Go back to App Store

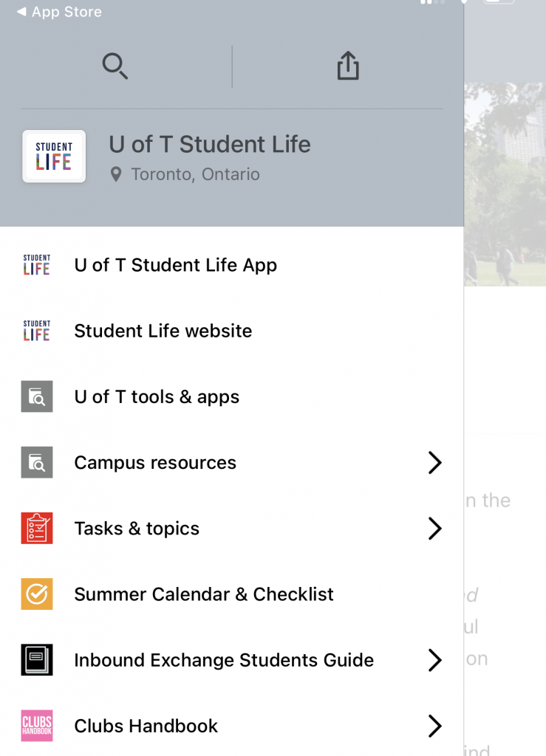coord(59,12)
